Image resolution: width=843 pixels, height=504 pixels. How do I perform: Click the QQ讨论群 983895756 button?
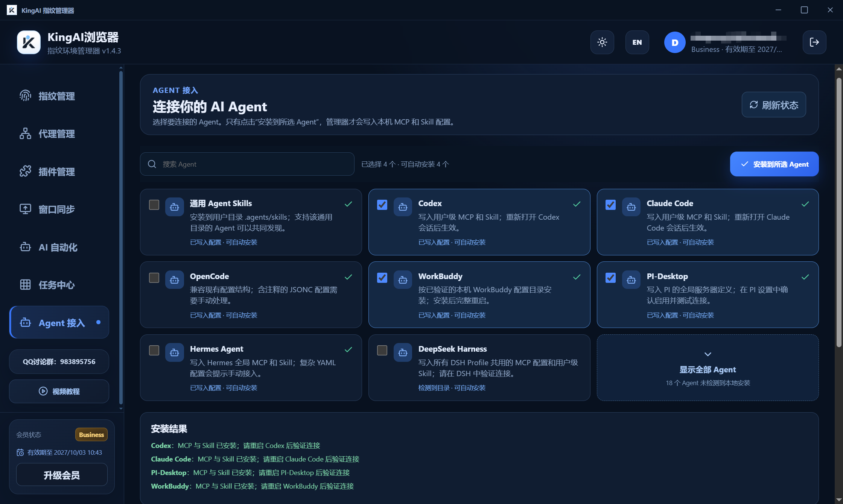click(x=59, y=361)
